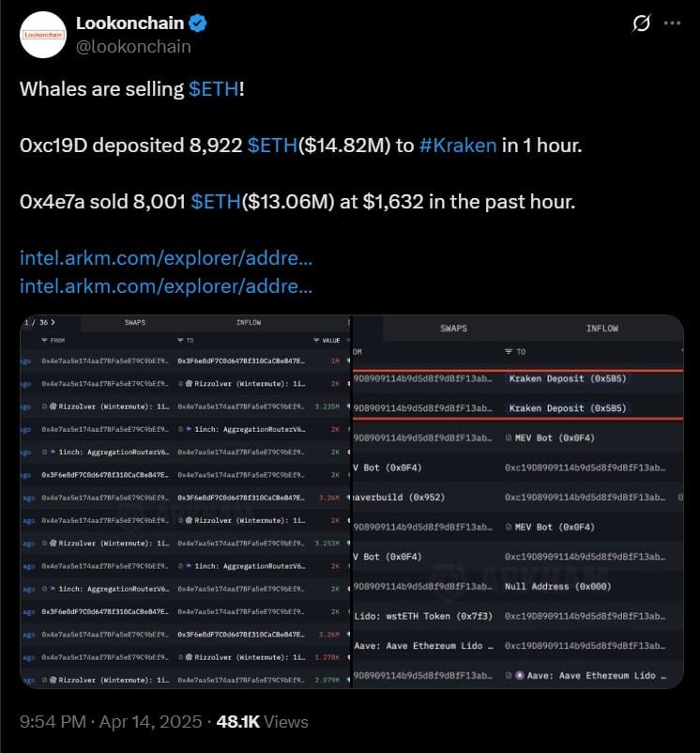Select the INFLOW tab in right image
Screen dimensions: 700x753
pyautogui.click(x=601, y=329)
